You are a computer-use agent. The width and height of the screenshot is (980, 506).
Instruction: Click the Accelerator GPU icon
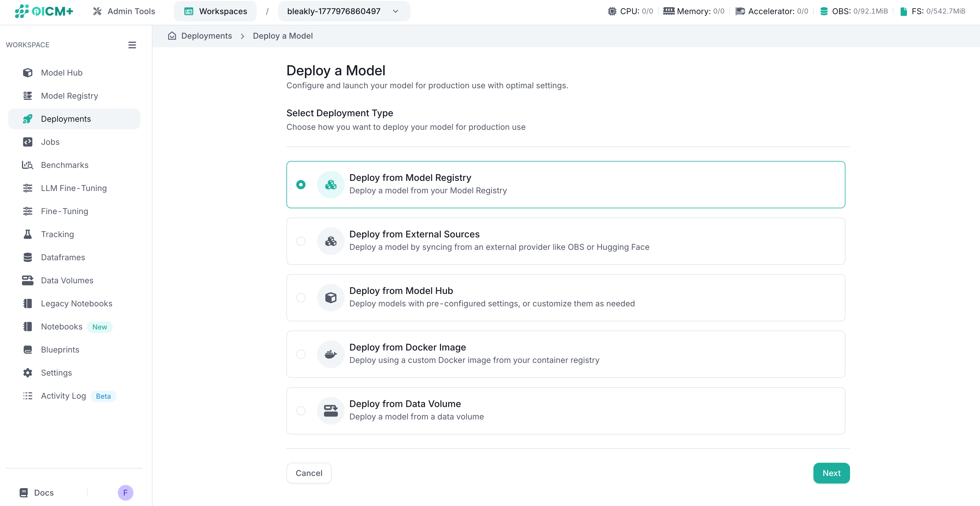pyautogui.click(x=740, y=12)
